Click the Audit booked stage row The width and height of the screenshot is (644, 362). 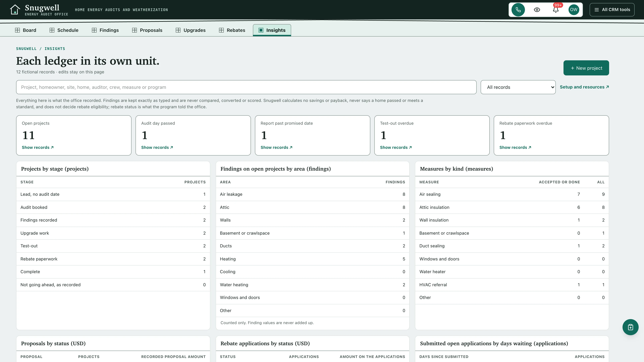113,207
